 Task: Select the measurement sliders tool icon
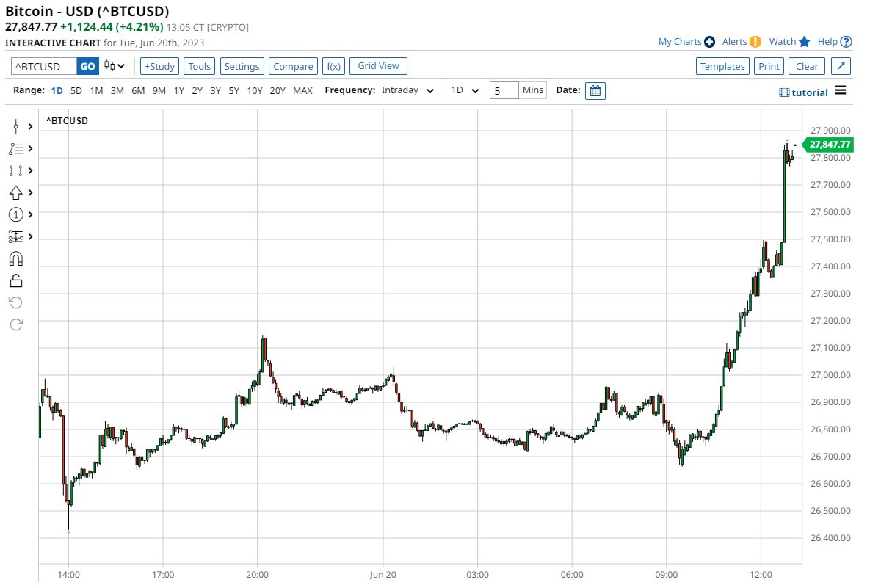click(15, 237)
